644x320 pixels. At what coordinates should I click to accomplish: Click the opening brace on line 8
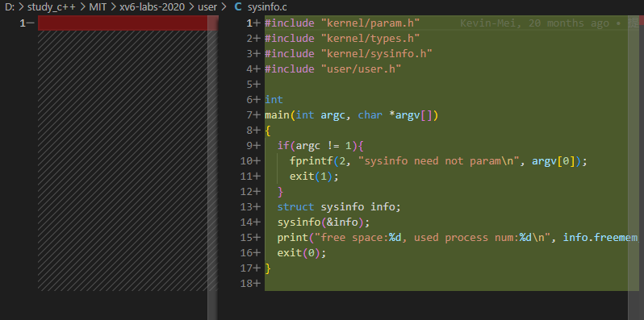click(x=268, y=131)
